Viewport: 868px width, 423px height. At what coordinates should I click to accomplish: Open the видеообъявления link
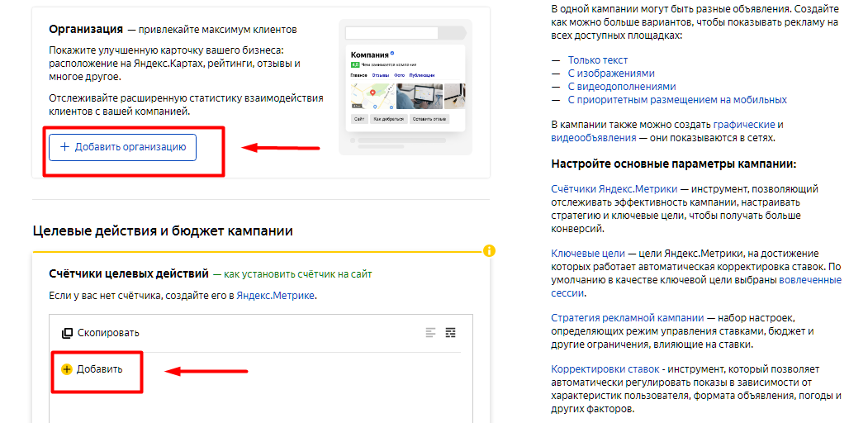[x=594, y=138]
